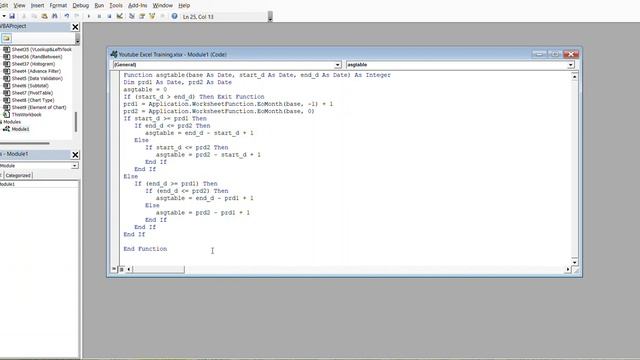The width and height of the screenshot is (640, 360).
Task: Open the Run menu
Action: click(x=99, y=6)
